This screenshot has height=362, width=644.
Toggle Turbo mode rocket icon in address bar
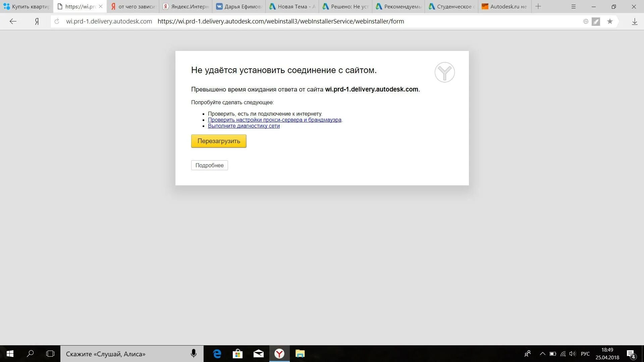(596, 21)
